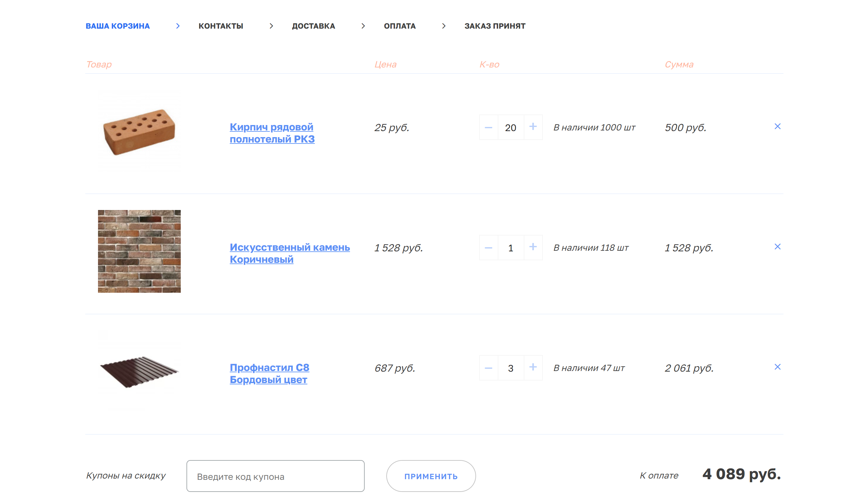Click the brick wall product thumbnail
Image resolution: width=863 pixels, height=504 pixels.
tap(139, 251)
